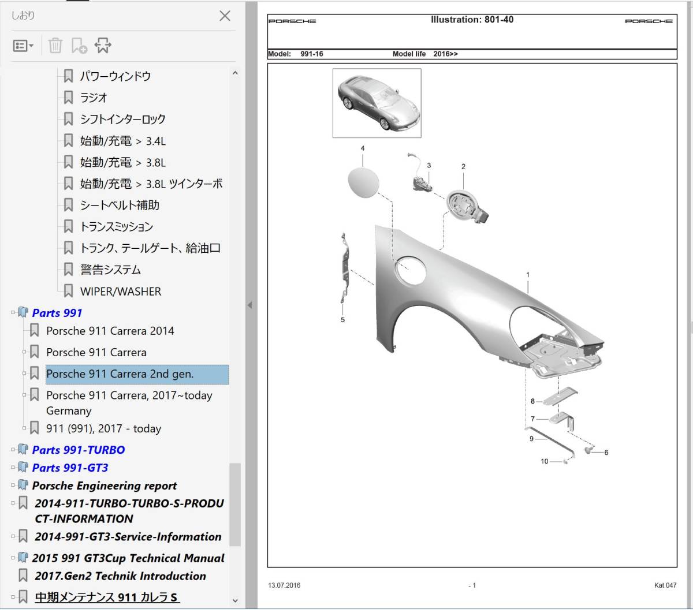Screen dimensions: 693x616
Task: Click the book icon beside Parts 991-TURBO
Action: [x=23, y=449]
